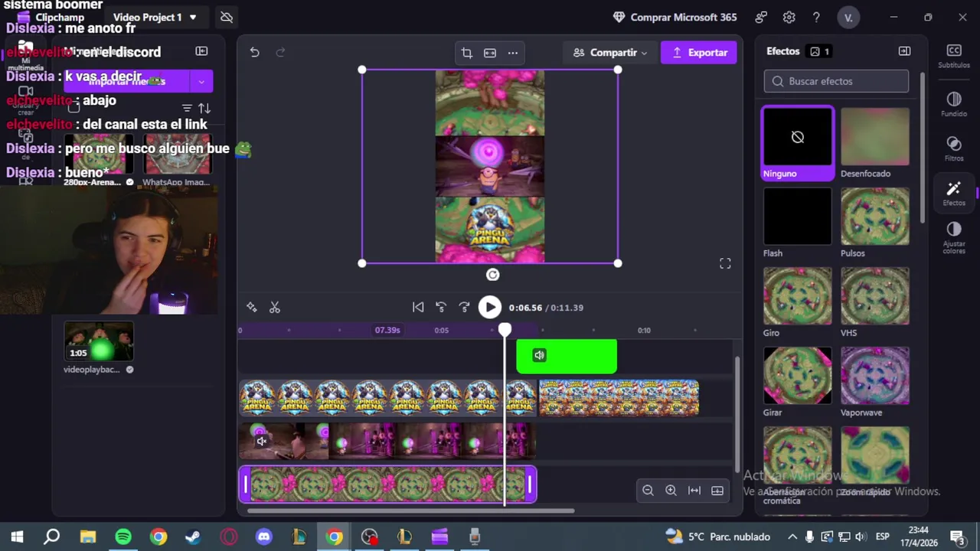The image size is (980, 551).
Task: Collapse the Efectos properties panel
Action: (904, 51)
